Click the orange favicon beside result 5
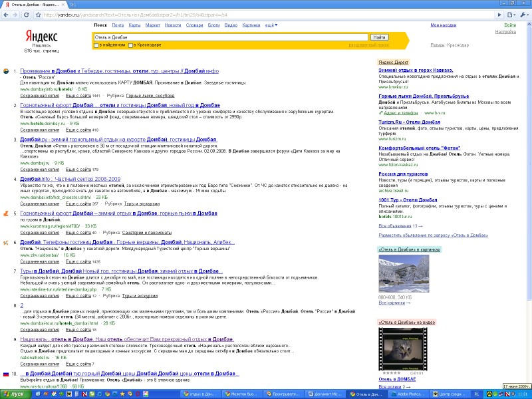The width and height of the screenshot is (532, 399). point(6,213)
